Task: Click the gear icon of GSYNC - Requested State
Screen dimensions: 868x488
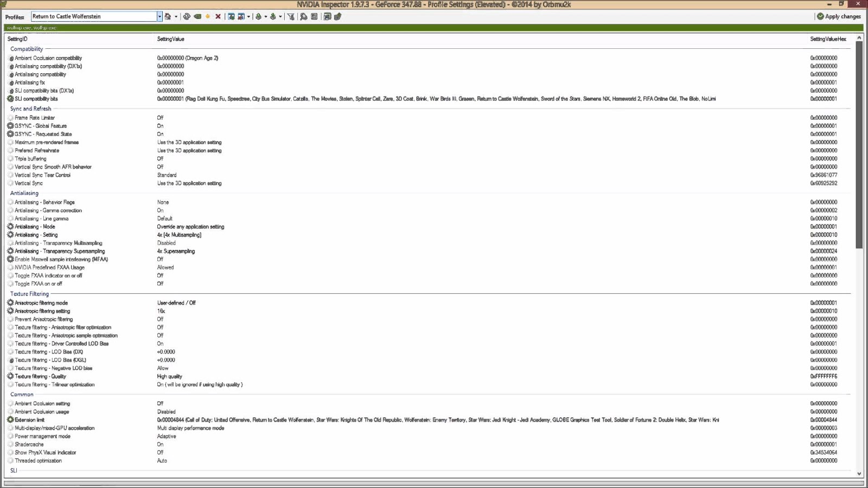Action: [x=10, y=134]
